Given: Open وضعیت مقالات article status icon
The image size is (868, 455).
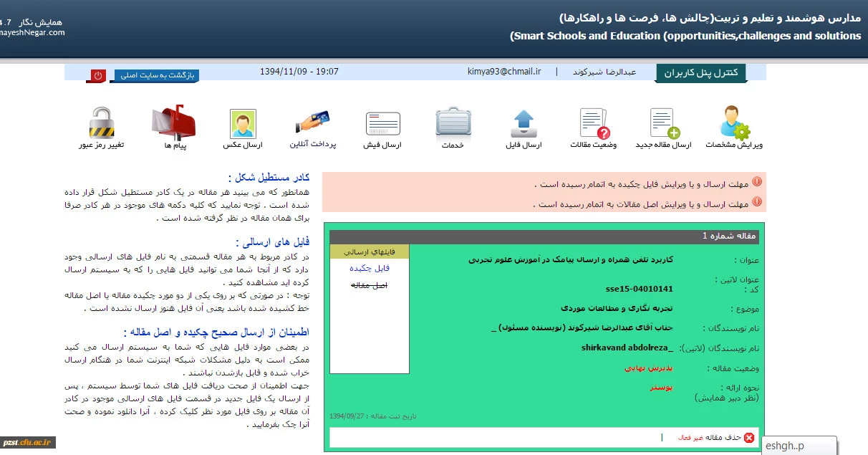Looking at the screenshot, I should (x=594, y=123).
